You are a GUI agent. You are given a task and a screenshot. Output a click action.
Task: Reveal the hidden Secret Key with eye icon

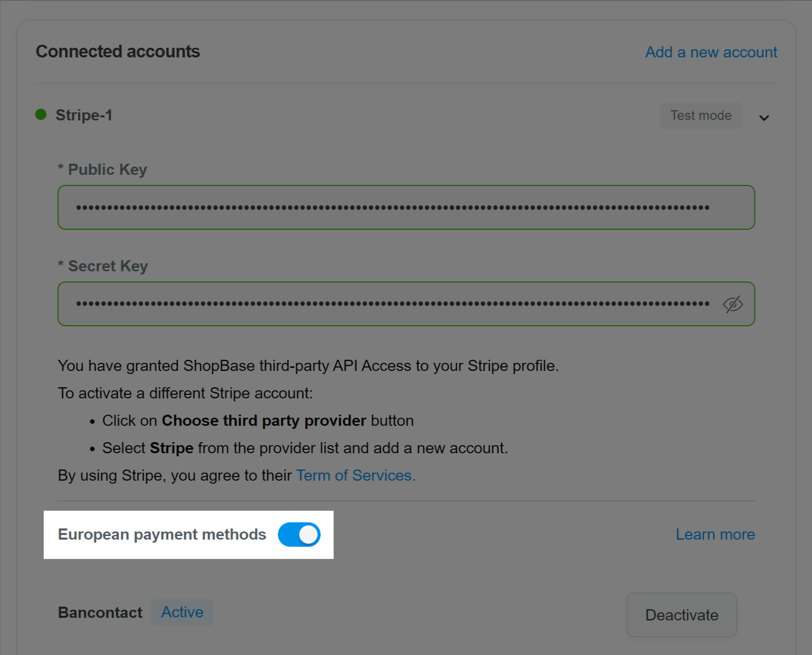coord(733,304)
